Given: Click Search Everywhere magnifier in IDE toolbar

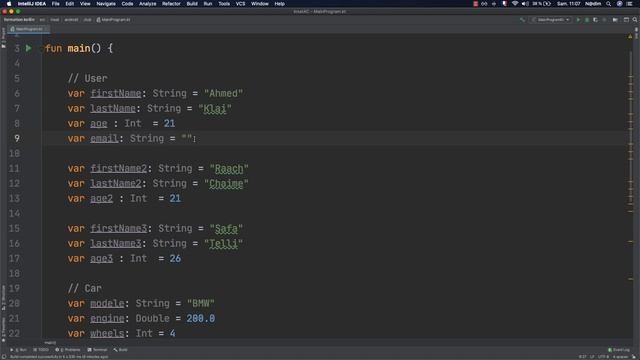Looking at the screenshot, I should pyautogui.click(x=635, y=20).
